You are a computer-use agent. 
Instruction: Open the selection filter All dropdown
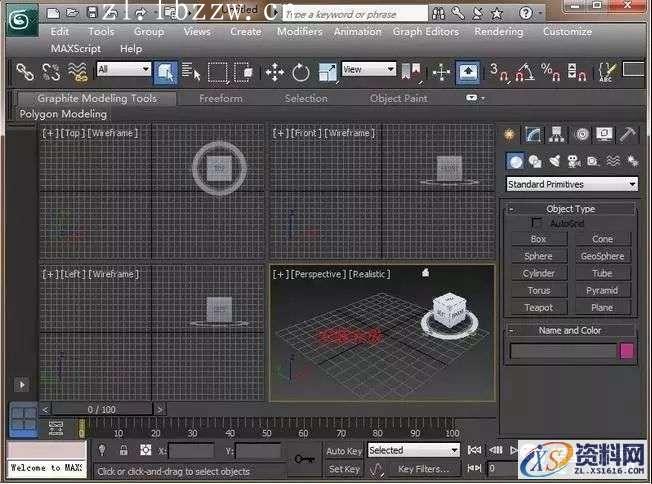pos(123,69)
